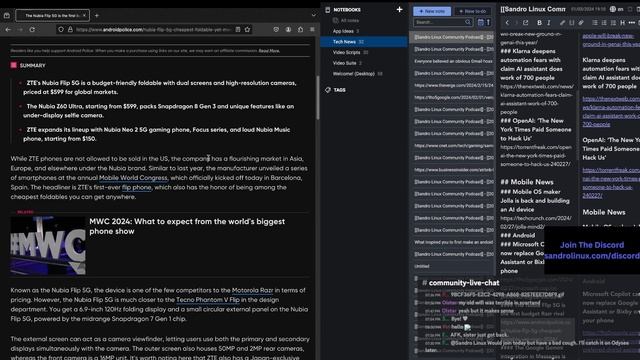Click the Joplin note search field
This screenshot has width=640, height=360.
tap(443, 22)
